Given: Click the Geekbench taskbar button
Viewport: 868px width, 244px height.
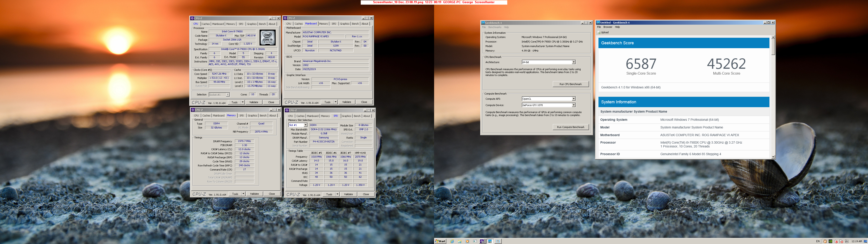Looking at the screenshot, I should (490, 241).
